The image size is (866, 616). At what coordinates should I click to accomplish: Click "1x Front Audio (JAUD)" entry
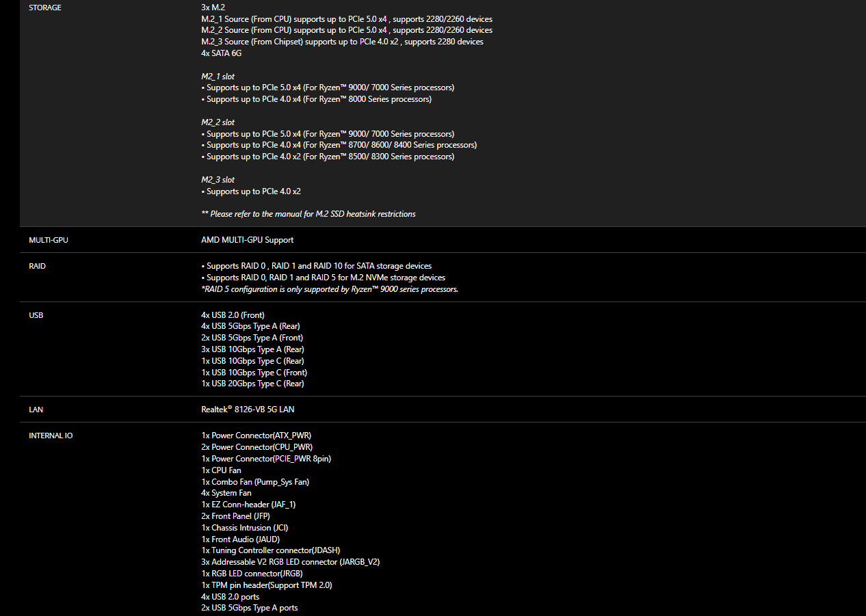[x=240, y=539]
